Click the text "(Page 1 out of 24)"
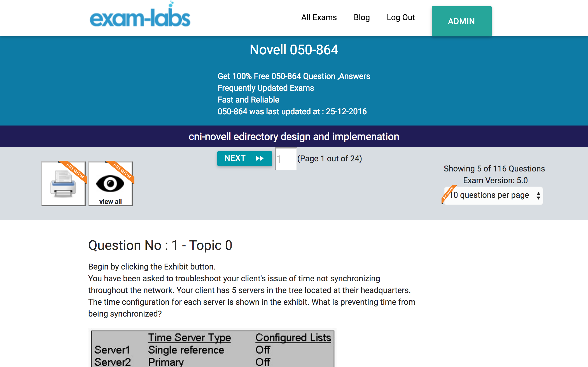This screenshot has height=367, width=588. [330, 159]
